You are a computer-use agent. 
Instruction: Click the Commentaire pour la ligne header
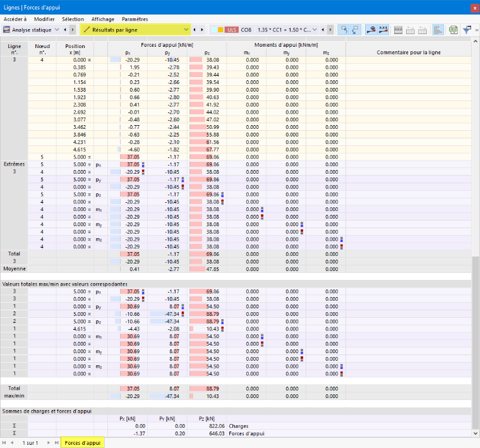409,52
